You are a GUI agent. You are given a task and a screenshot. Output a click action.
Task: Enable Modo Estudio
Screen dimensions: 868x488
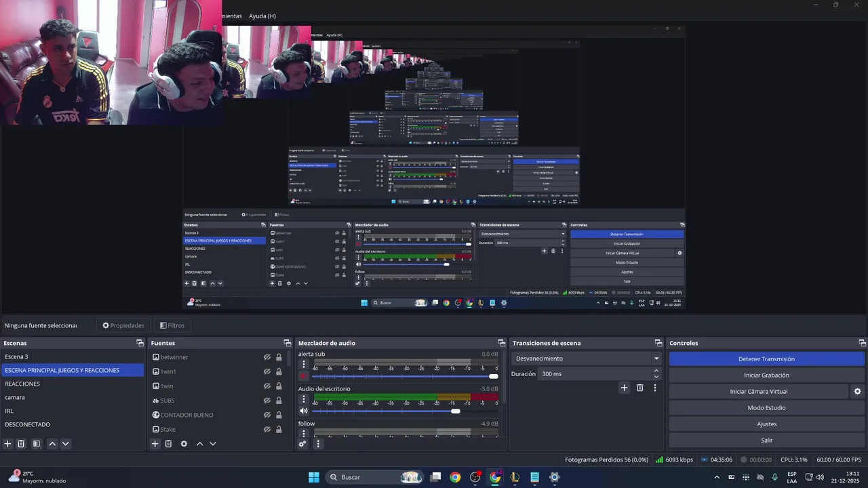tap(766, 407)
